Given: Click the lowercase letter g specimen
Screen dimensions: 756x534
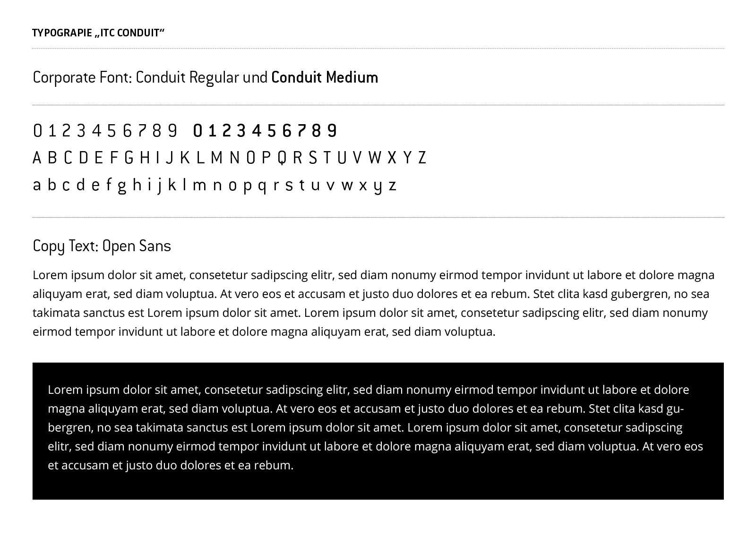Looking at the screenshot, I should 122,187.
